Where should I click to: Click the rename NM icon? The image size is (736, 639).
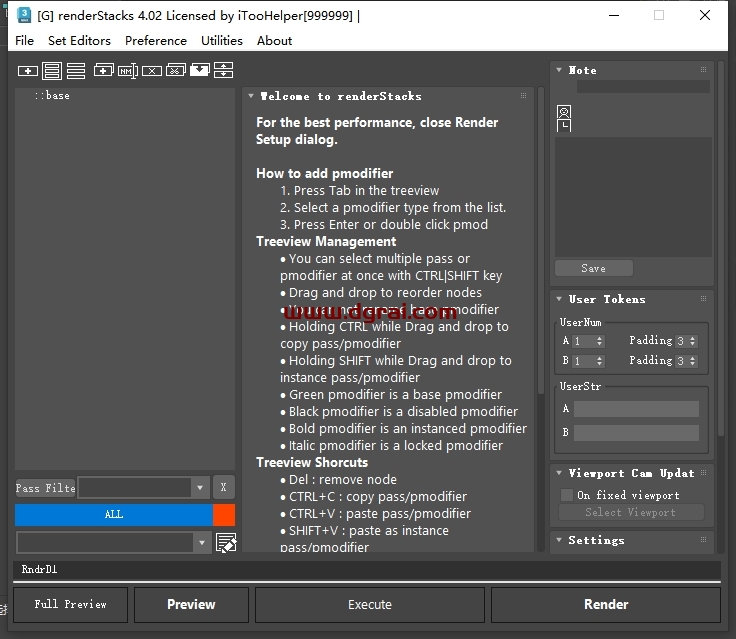[x=128, y=71]
